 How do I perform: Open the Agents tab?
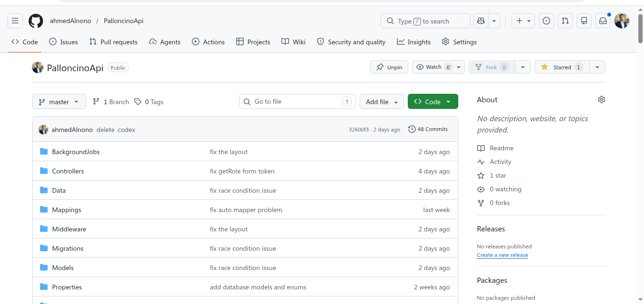tap(165, 42)
